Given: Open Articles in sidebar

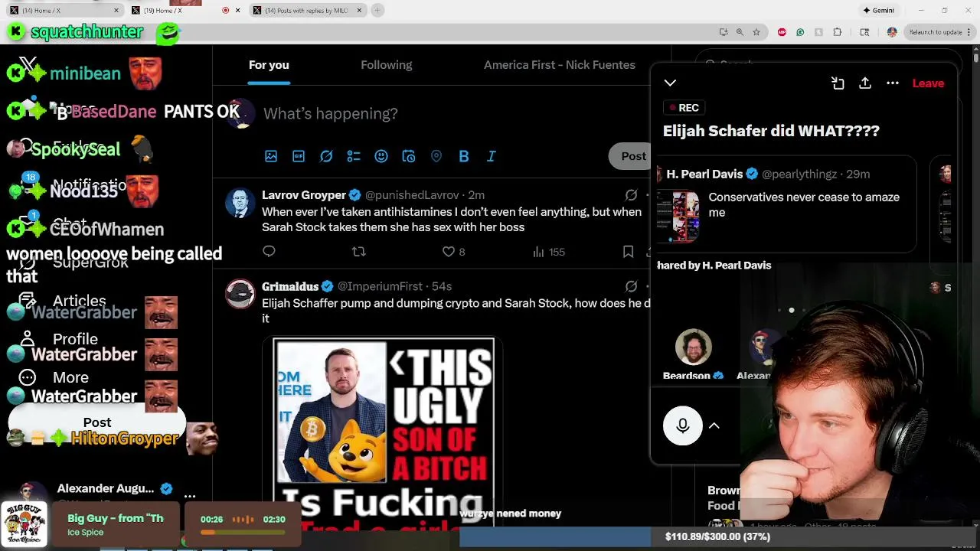Looking at the screenshot, I should (63, 301).
